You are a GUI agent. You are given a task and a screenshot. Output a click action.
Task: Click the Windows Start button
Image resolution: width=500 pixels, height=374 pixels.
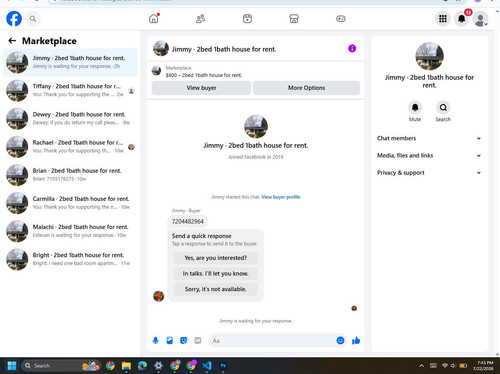click(x=12, y=366)
